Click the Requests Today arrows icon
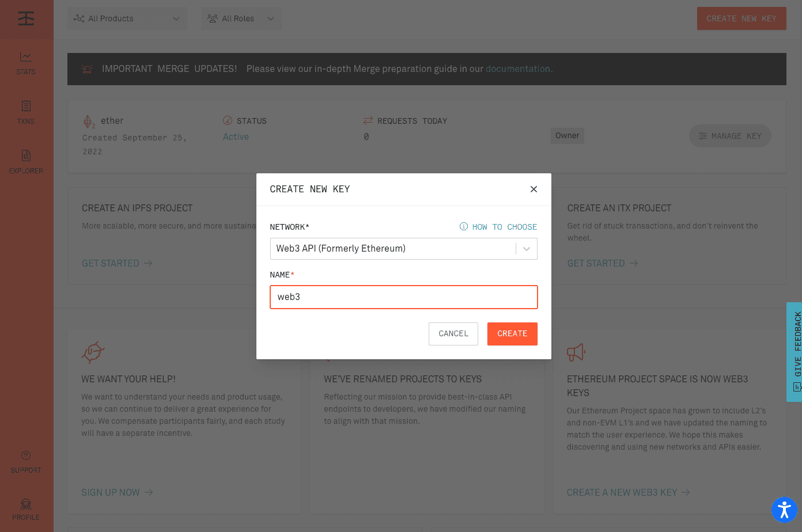This screenshot has height=532, width=802. coord(368,120)
